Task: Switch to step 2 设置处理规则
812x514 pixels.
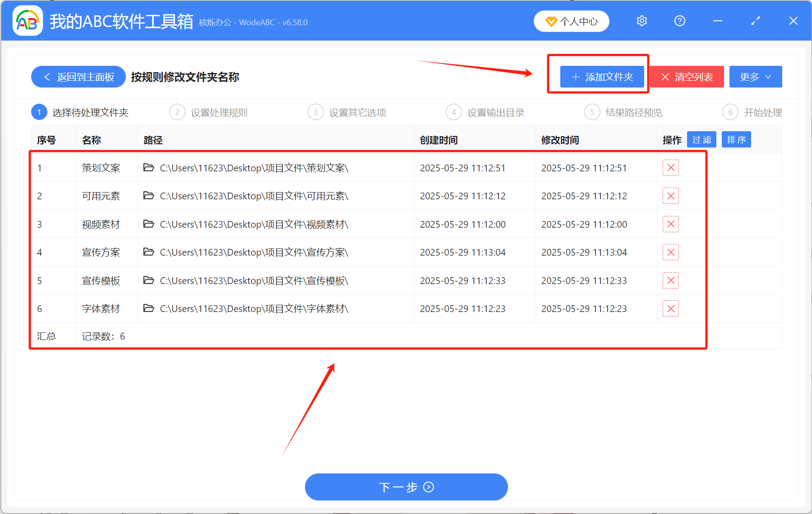Action: tap(219, 112)
